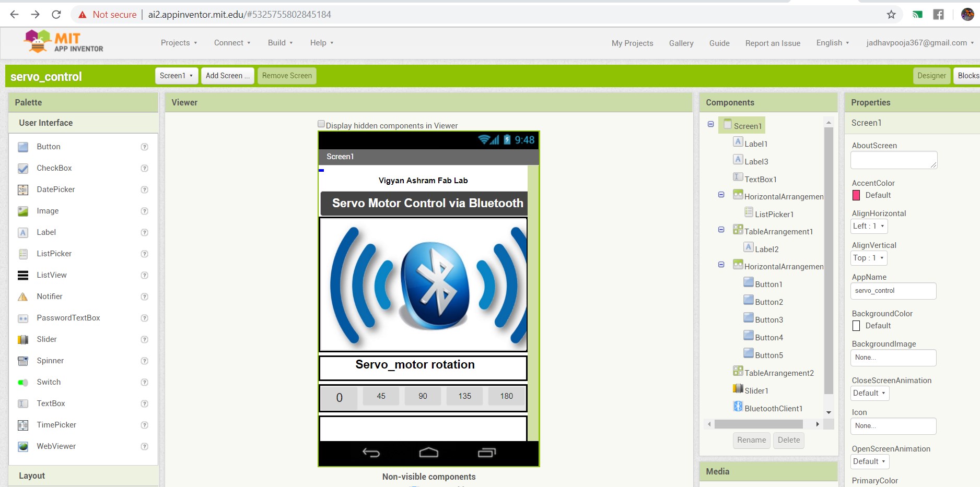Image resolution: width=980 pixels, height=487 pixels.
Task: Click the Image palette icon
Action: pyautogui.click(x=23, y=211)
